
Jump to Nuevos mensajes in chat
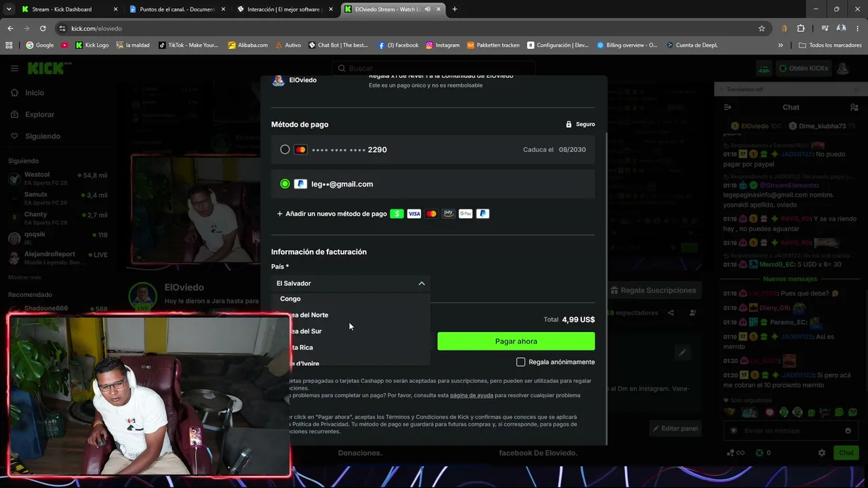coord(790,279)
